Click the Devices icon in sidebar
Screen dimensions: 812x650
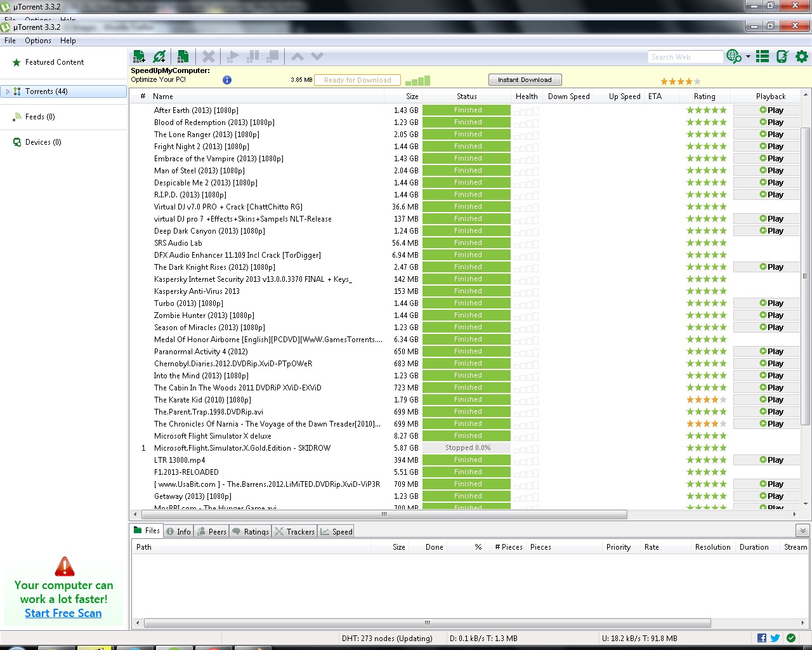point(17,142)
